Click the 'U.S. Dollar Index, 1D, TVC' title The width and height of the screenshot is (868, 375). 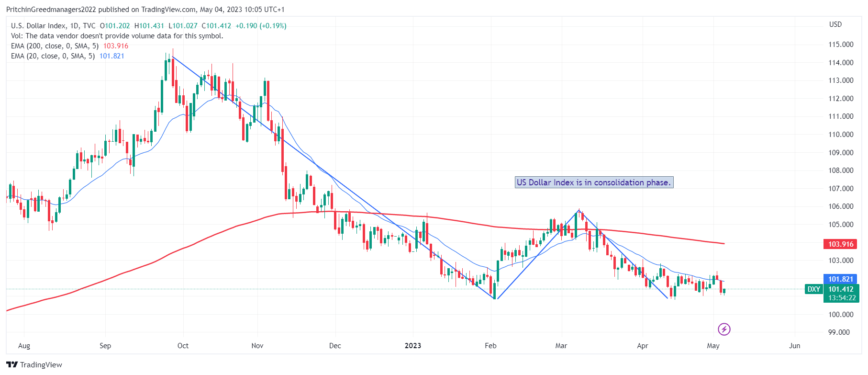[53, 26]
